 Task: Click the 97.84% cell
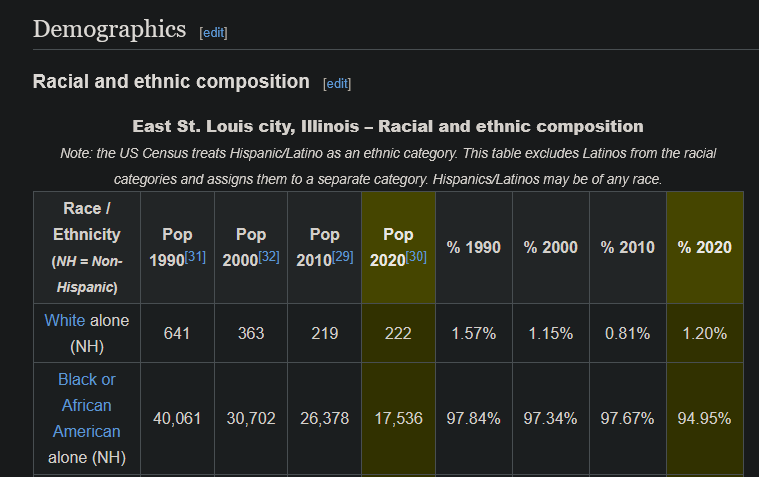tap(474, 418)
